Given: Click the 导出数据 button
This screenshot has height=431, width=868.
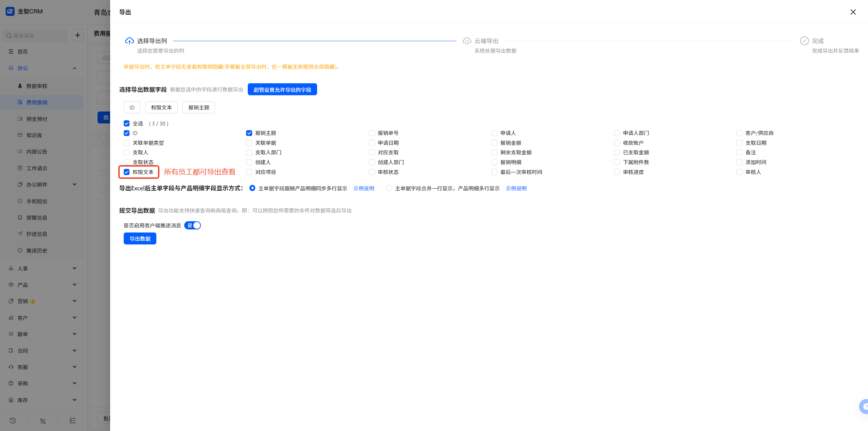Looking at the screenshot, I should tap(140, 239).
